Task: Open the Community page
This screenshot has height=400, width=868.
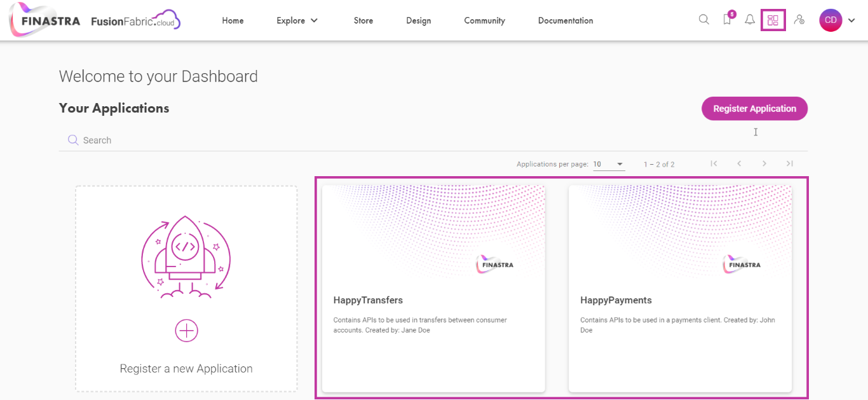Action: pyautogui.click(x=484, y=20)
